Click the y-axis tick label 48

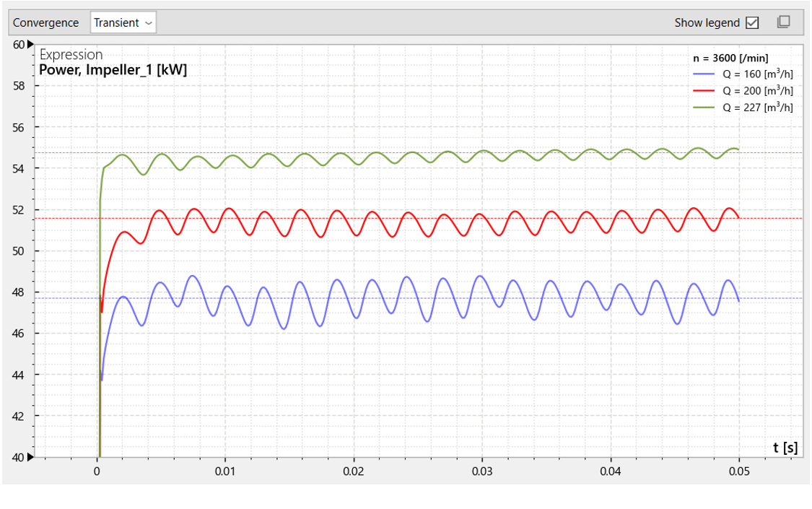[x=19, y=292]
